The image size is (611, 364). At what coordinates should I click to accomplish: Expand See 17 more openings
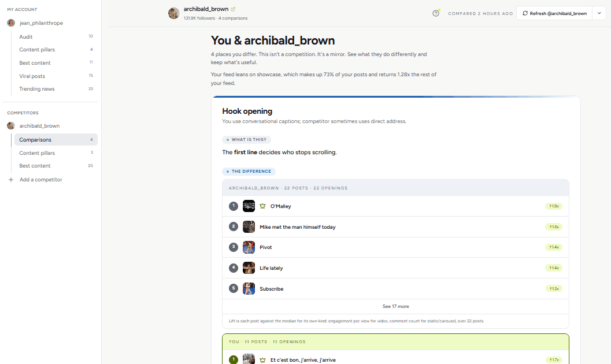tap(395, 306)
